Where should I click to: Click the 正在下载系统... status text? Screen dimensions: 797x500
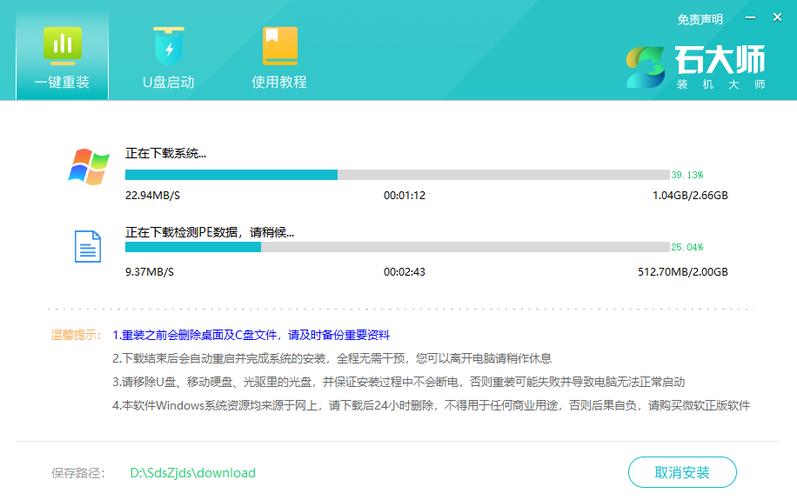(x=166, y=153)
